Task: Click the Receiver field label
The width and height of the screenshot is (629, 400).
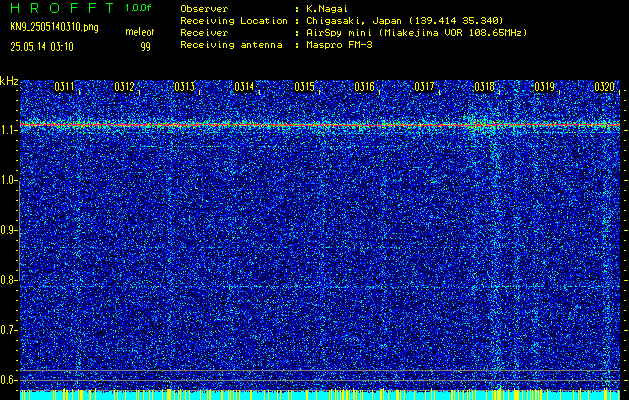Action: click(204, 33)
